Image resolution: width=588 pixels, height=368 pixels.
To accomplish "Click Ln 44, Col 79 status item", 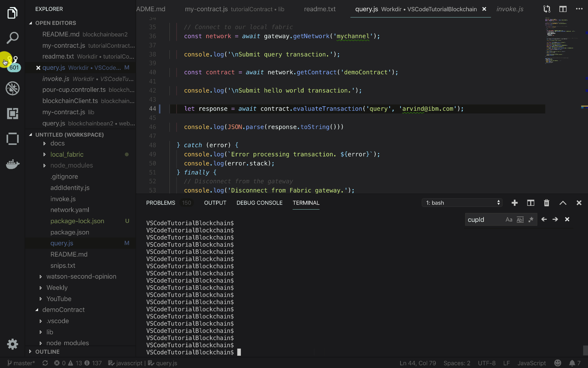I will click(x=418, y=363).
